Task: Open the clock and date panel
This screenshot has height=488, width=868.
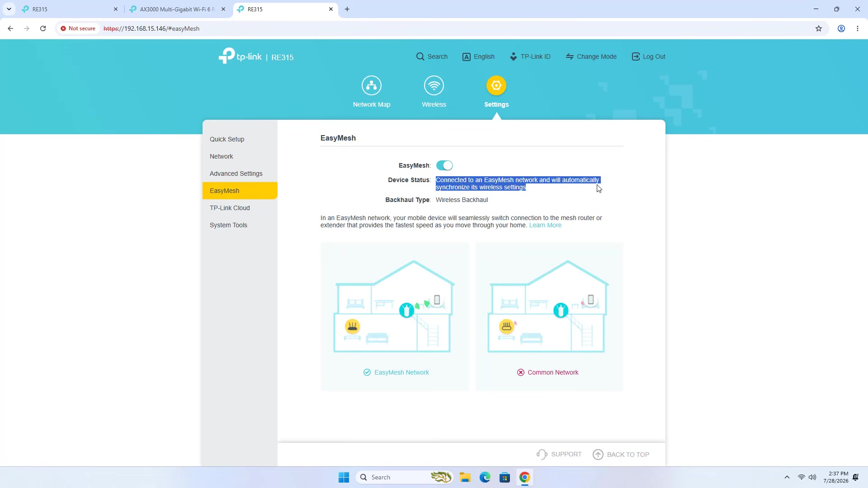Action: point(836,477)
